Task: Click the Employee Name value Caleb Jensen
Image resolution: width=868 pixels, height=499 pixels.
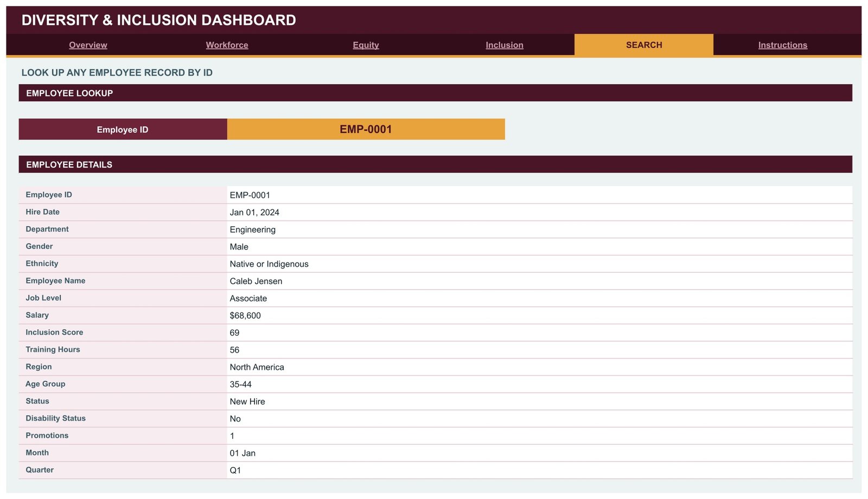Action: pos(256,281)
